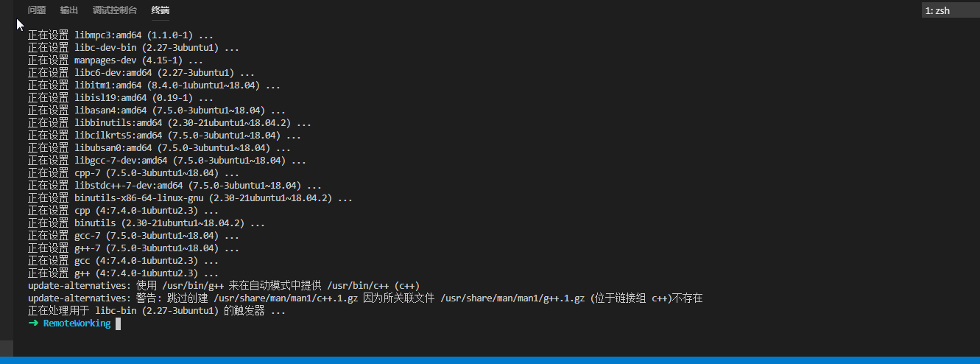Activate the 终端 (Terminal) tab
Image resolution: width=980 pixels, height=364 pixels.
coord(160,10)
